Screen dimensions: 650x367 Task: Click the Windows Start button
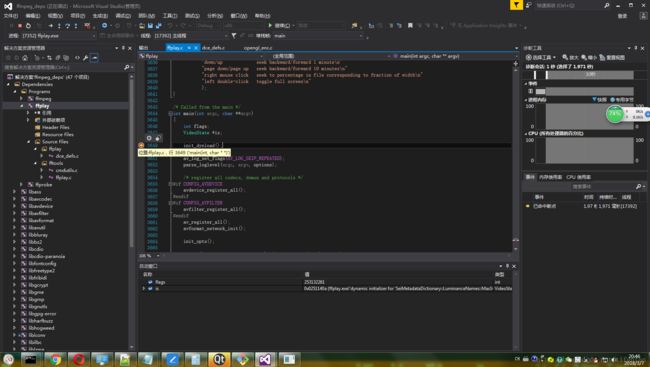click(x=8, y=359)
